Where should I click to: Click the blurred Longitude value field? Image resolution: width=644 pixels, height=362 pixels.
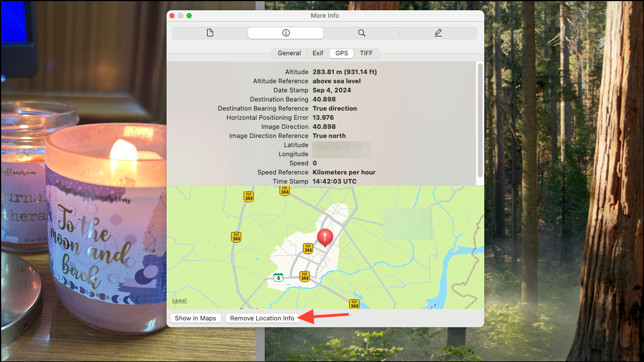pyautogui.click(x=342, y=154)
